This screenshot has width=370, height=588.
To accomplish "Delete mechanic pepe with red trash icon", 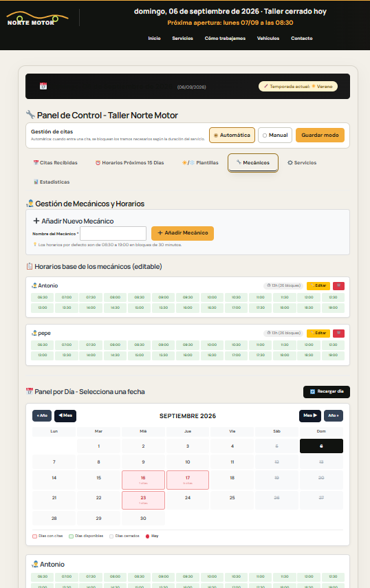I will pyautogui.click(x=338, y=334).
